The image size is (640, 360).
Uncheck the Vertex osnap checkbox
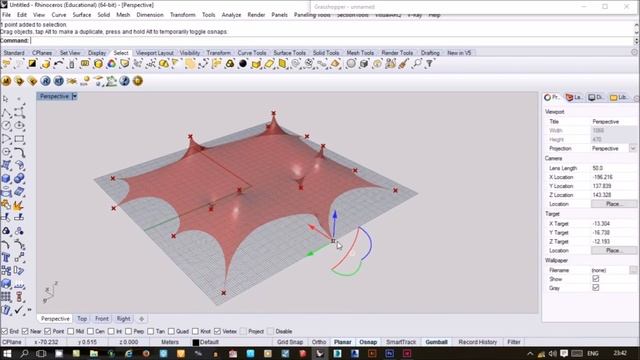(x=217, y=331)
